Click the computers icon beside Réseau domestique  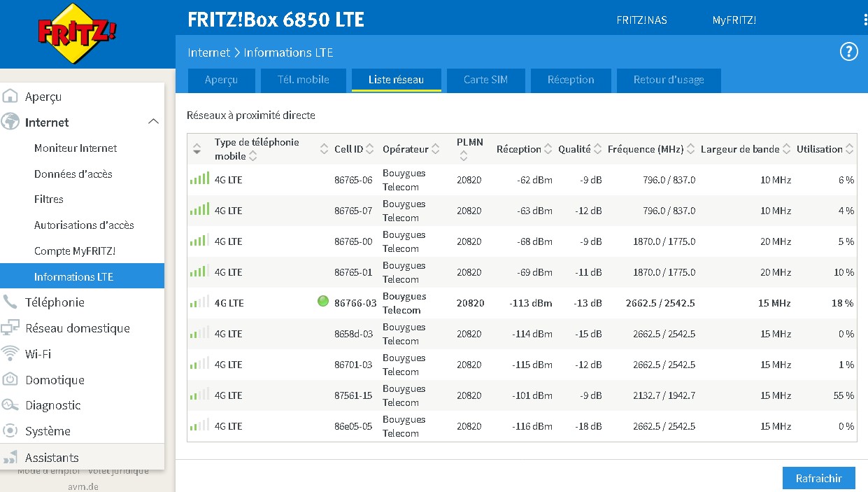[x=10, y=328]
